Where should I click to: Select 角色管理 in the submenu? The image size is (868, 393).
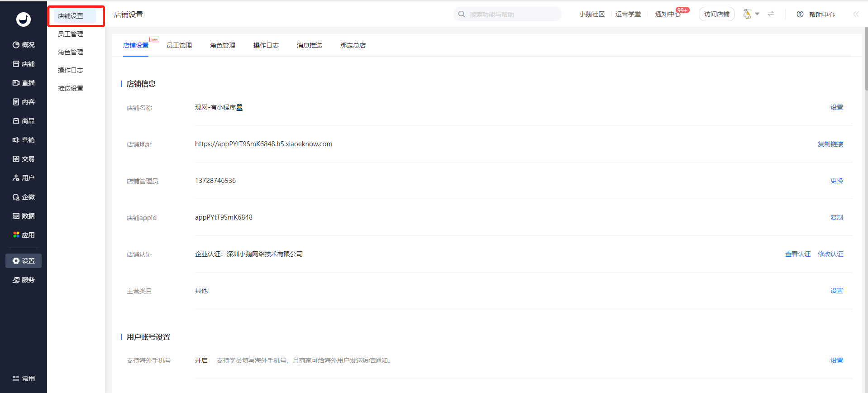click(x=71, y=52)
